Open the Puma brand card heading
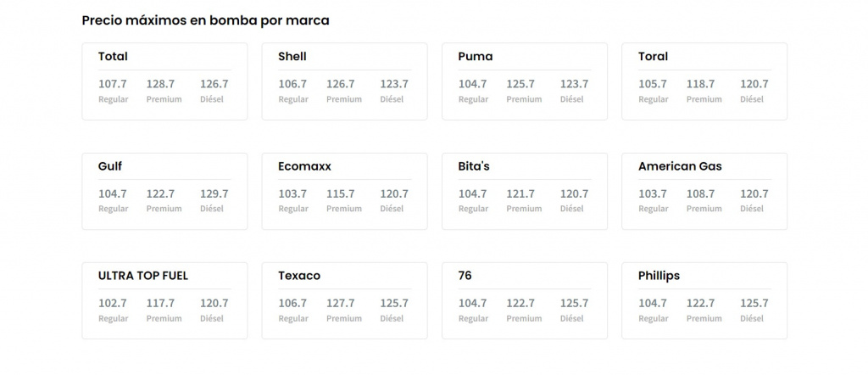Image resolution: width=868 pixels, height=375 pixels. tap(475, 57)
